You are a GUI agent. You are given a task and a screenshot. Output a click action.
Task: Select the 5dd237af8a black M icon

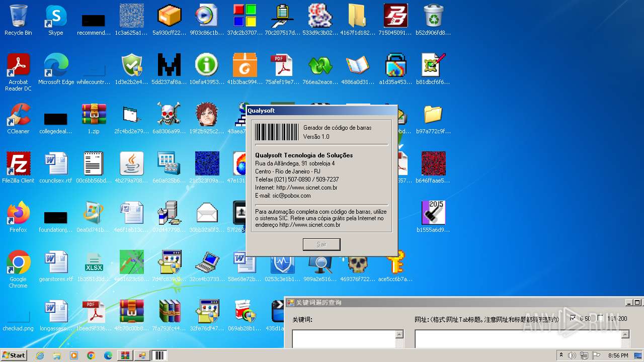tap(169, 69)
